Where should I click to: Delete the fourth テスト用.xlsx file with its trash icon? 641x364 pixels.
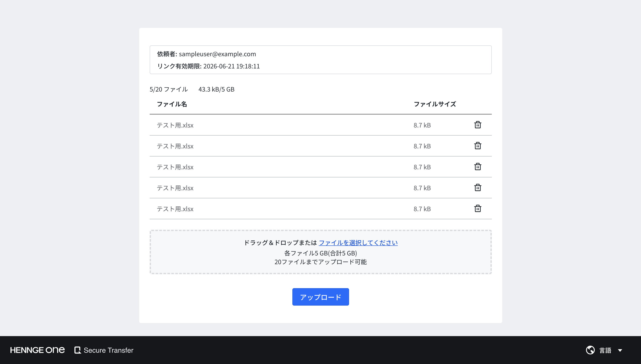(x=478, y=187)
